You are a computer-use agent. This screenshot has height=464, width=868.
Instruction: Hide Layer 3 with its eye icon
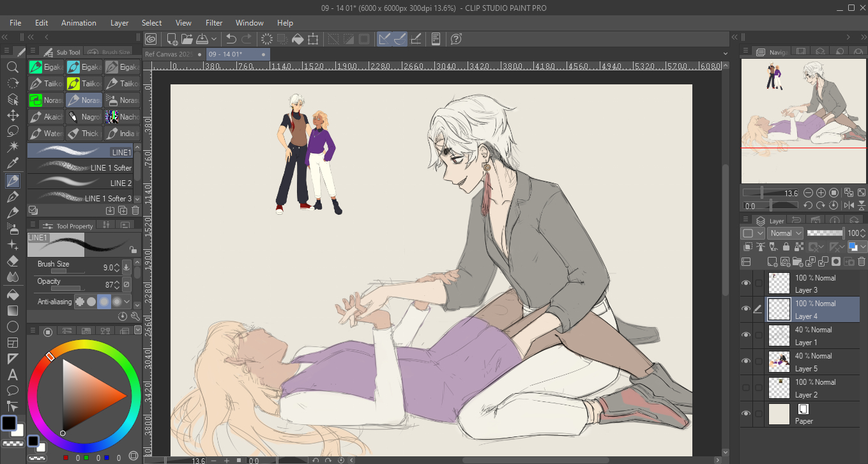pos(745,283)
